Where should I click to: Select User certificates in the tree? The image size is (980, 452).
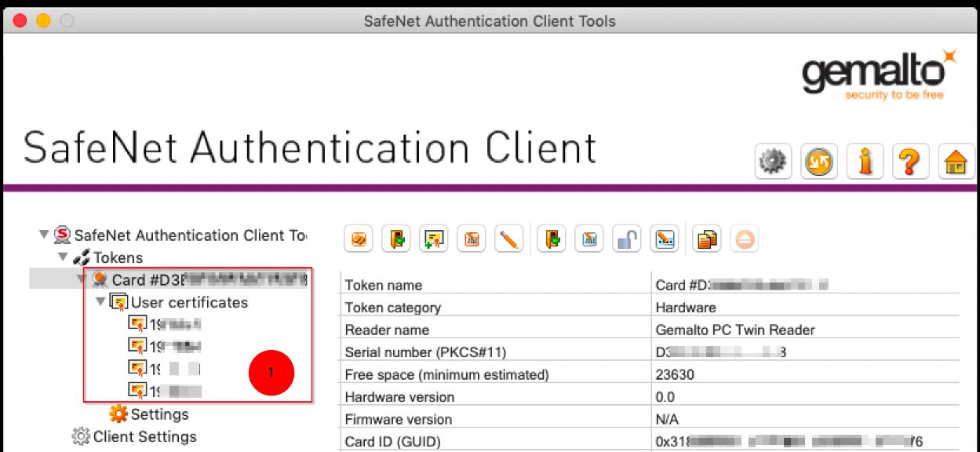pos(180,302)
